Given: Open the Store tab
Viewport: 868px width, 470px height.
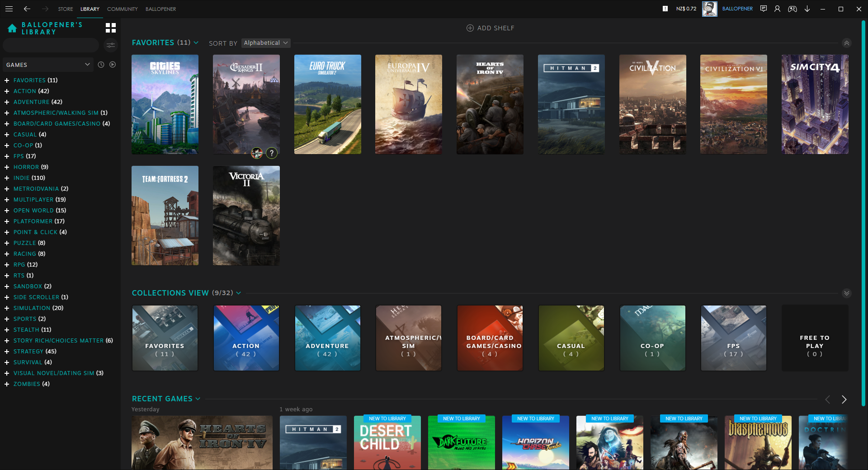Looking at the screenshot, I should pyautogui.click(x=66, y=9).
